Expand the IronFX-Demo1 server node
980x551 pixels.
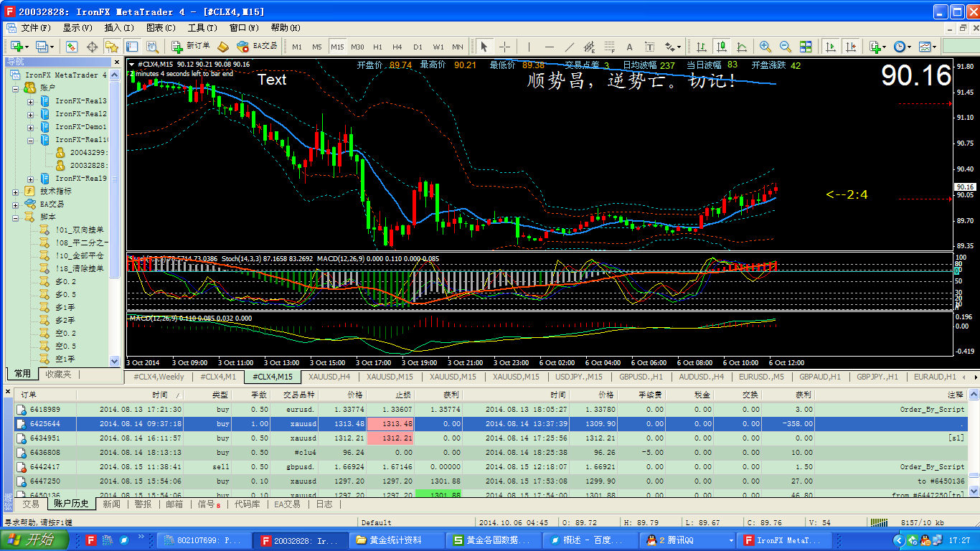pos(30,127)
